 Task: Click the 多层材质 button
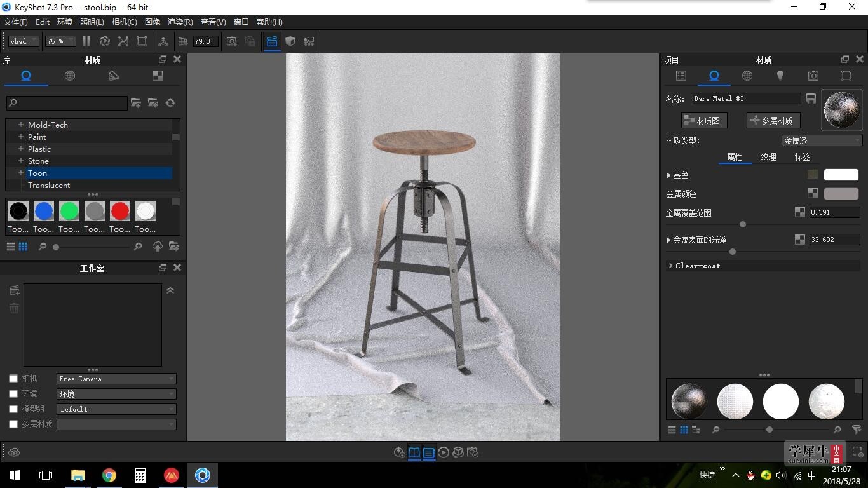(x=773, y=120)
